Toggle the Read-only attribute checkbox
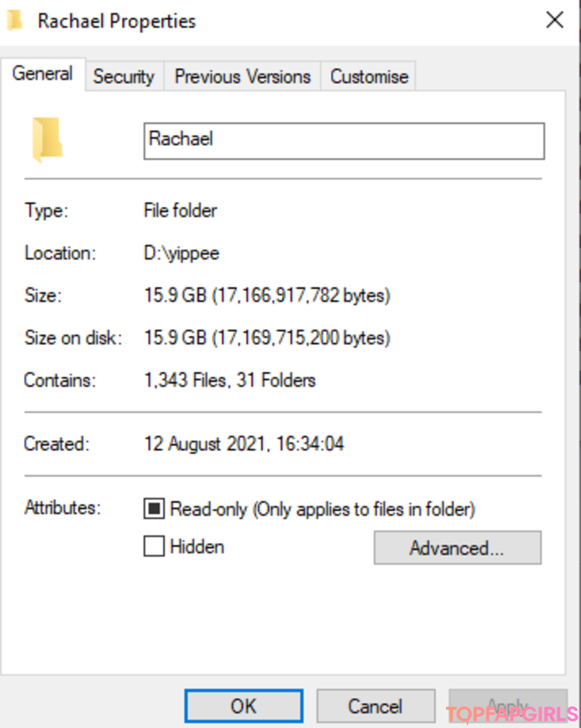 tap(154, 508)
